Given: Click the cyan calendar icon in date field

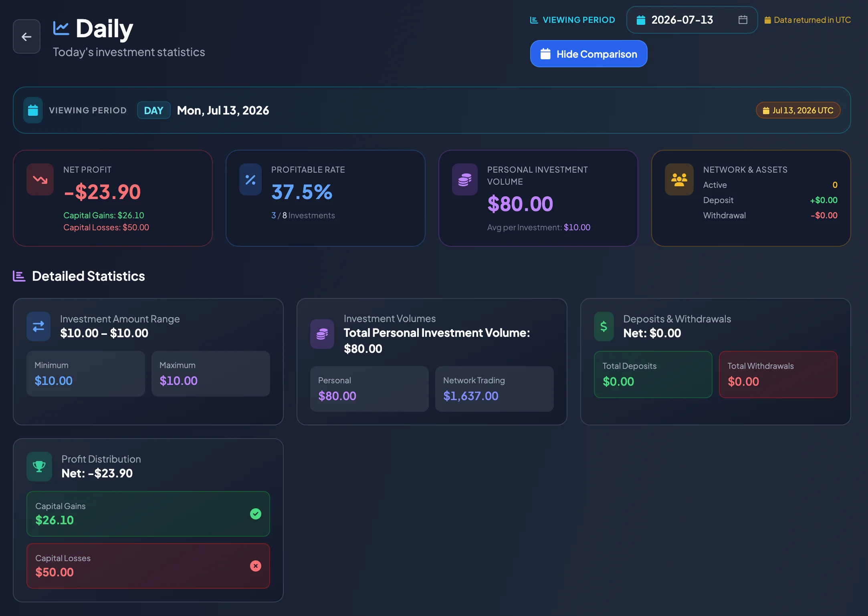Looking at the screenshot, I should 641,20.
